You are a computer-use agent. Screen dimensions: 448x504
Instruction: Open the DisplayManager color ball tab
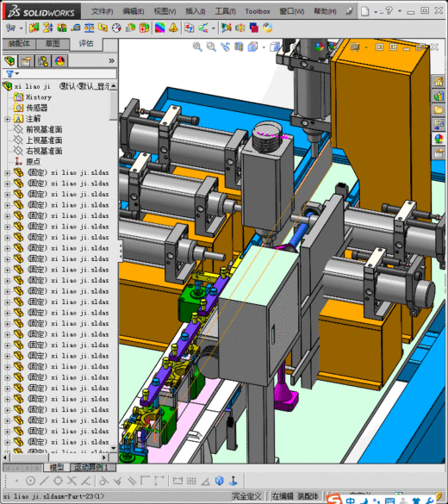59,61
